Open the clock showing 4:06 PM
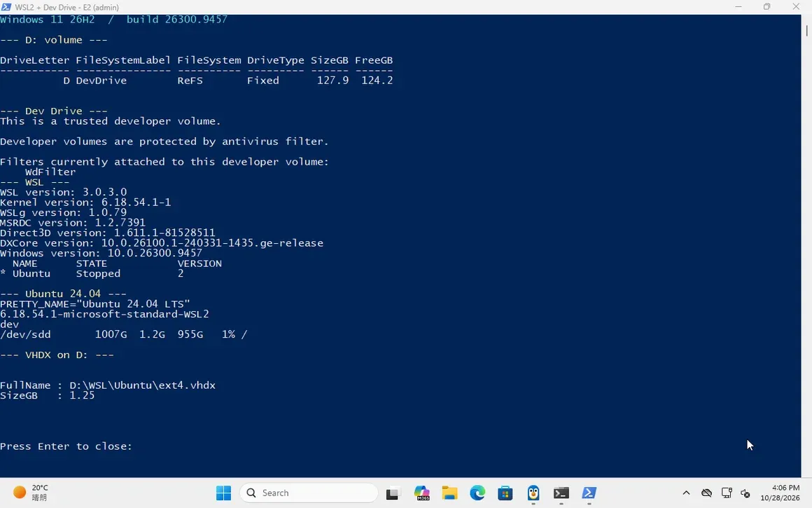Viewport: 812px width, 508px height. (780, 493)
